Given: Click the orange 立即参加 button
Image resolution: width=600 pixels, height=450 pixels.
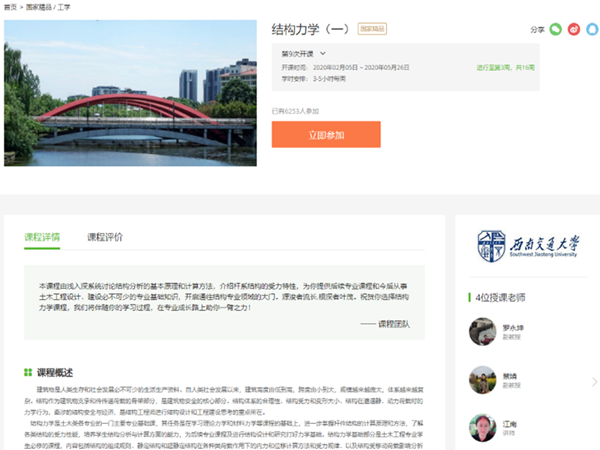Looking at the screenshot, I should 326,134.
